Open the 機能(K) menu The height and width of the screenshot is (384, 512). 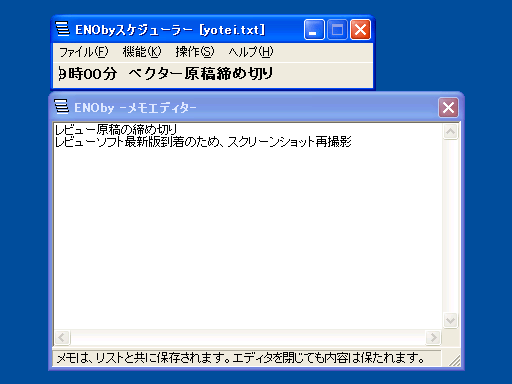point(142,52)
